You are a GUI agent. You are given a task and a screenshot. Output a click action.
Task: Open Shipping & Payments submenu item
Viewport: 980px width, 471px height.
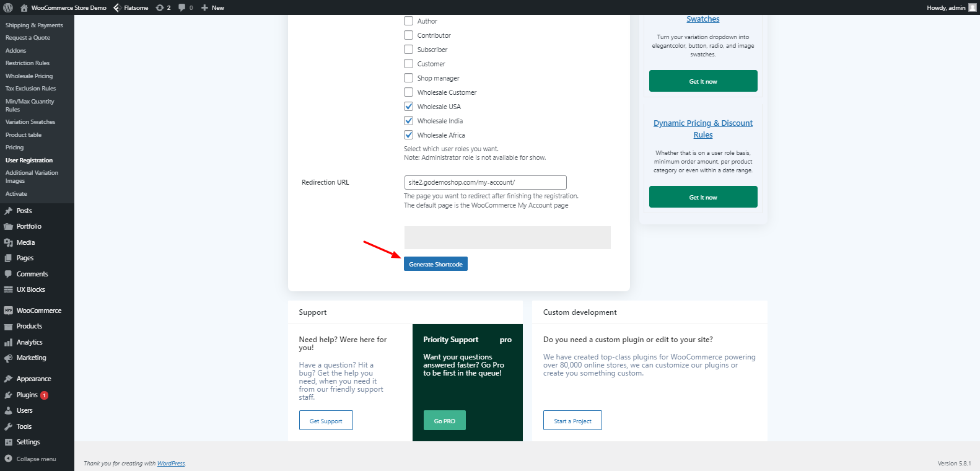(x=34, y=25)
